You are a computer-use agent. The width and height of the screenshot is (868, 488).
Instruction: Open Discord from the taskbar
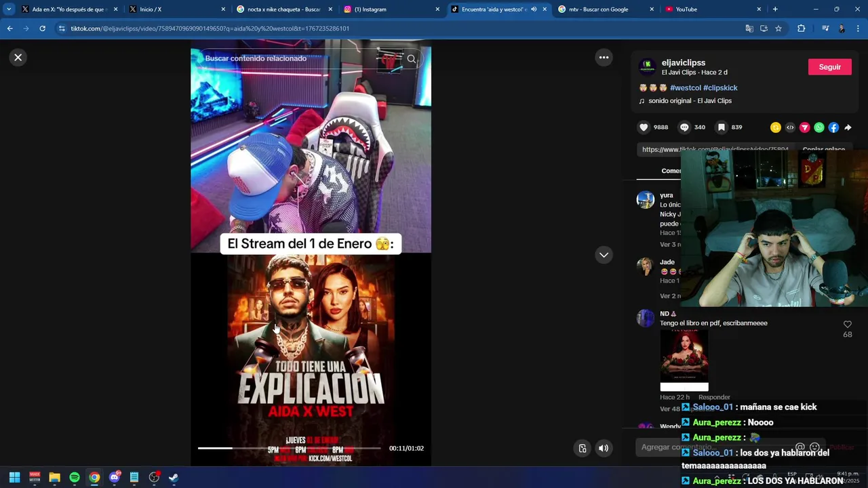tap(115, 477)
